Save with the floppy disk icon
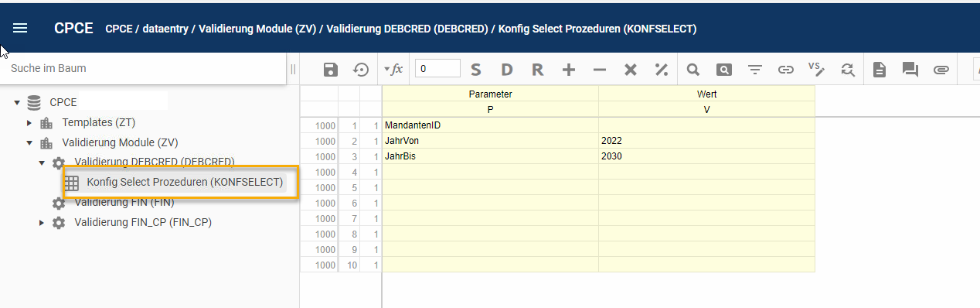Image resolution: width=980 pixels, height=308 pixels. pyautogui.click(x=331, y=70)
